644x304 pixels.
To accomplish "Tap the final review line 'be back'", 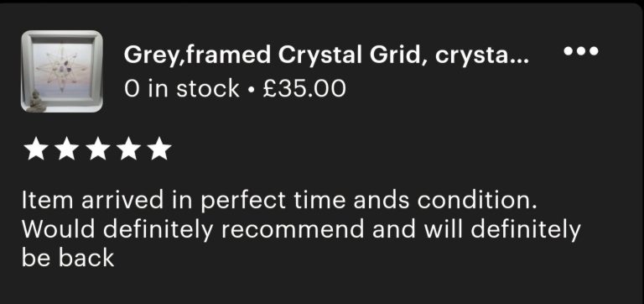I will tap(68, 259).
